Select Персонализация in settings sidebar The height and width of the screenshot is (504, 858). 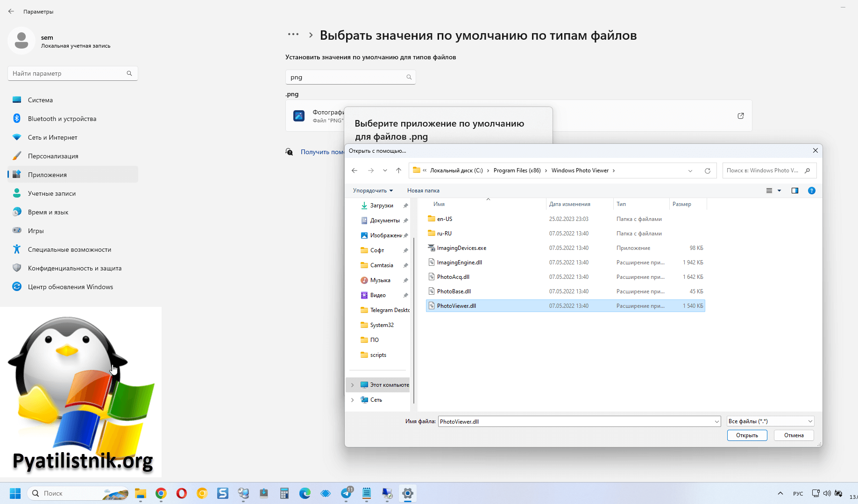coord(53,156)
